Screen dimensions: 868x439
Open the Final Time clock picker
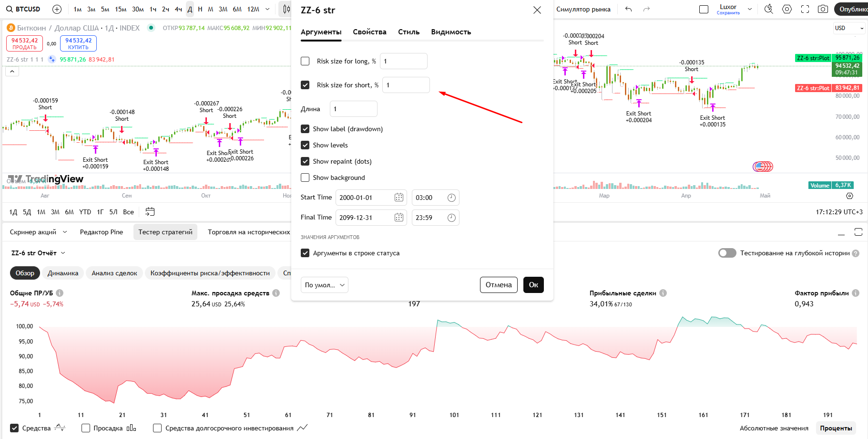451,218
